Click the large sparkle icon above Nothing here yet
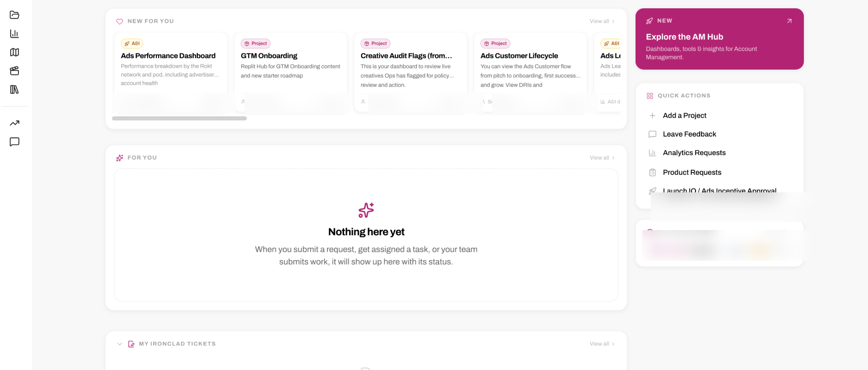Screen dimensions: 868x370 point(366,210)
